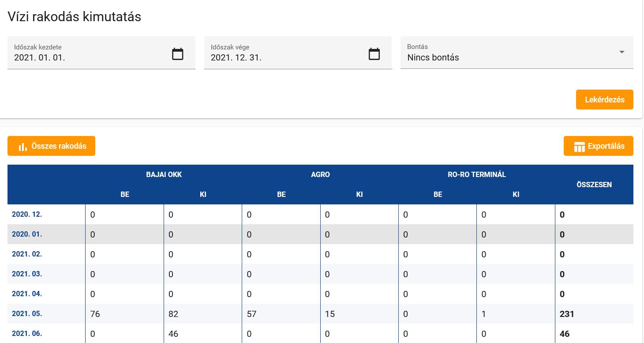Open the Nincs bontás selection field

[507, 57]
